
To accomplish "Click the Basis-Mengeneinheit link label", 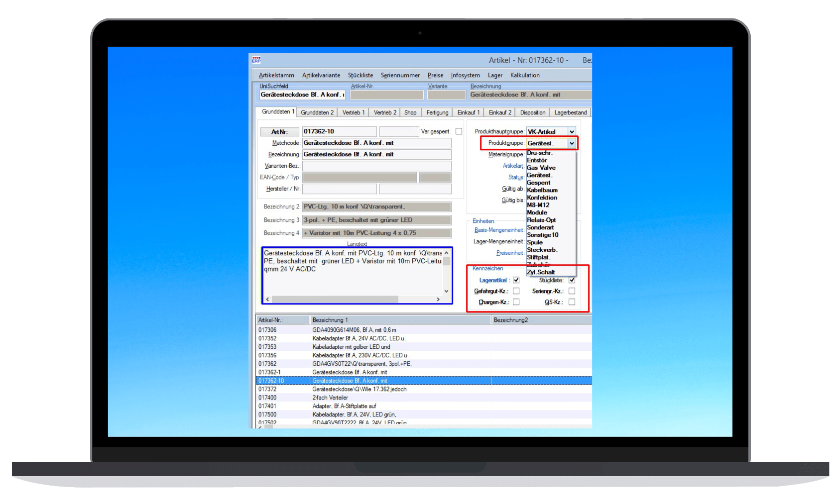I will (499, 230).
